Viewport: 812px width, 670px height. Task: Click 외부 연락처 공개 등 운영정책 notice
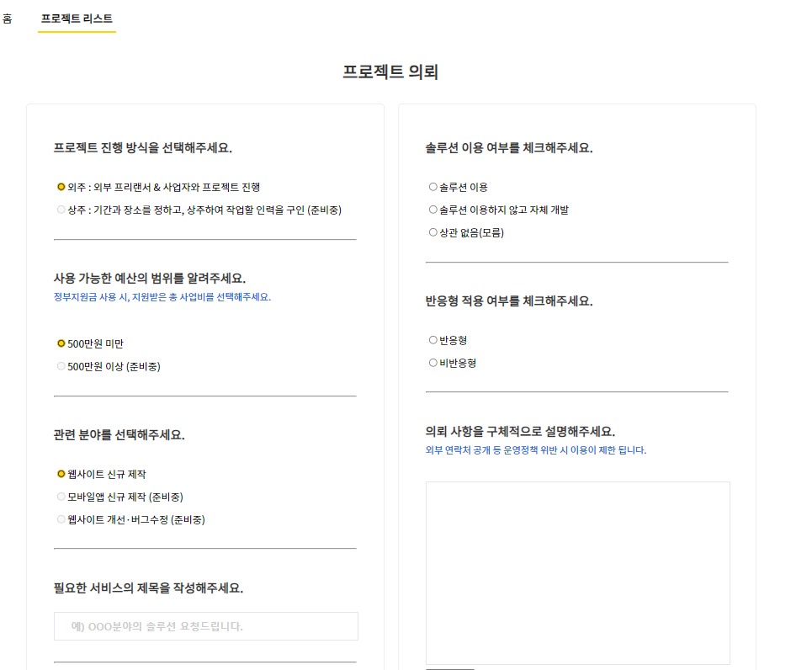point(536,449)
